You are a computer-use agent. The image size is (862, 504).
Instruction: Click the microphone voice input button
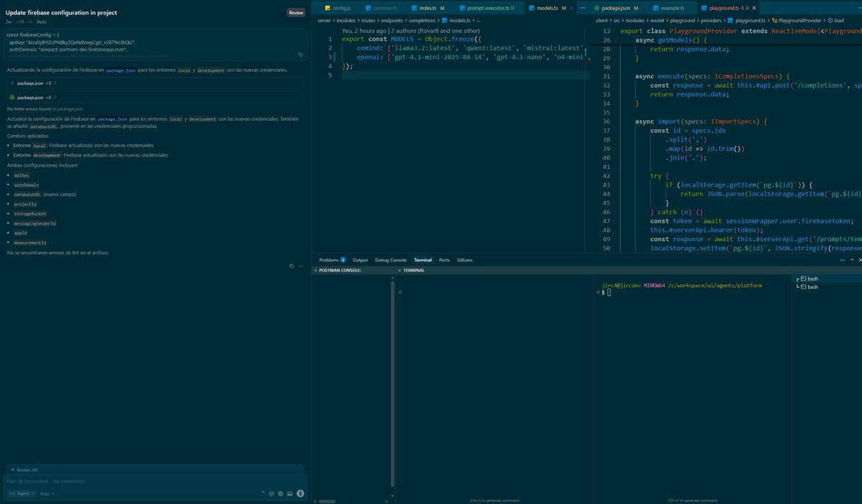[x=300, y=494]
